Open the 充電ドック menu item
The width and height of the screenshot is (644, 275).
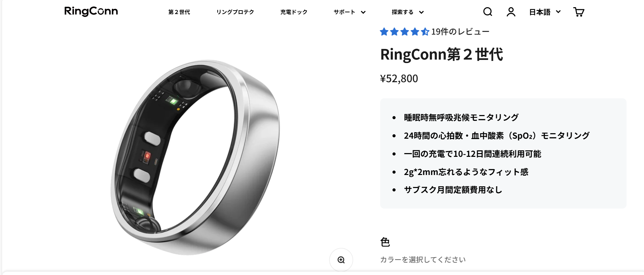pyautogui.click(x=294, y=12)
